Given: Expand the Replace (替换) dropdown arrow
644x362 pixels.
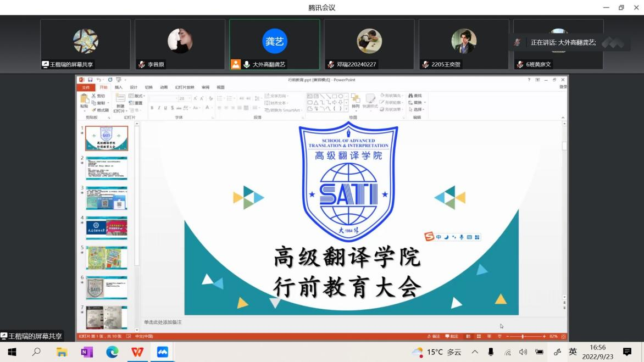Looking at the screenshot, I should click(x=425, y=103).
